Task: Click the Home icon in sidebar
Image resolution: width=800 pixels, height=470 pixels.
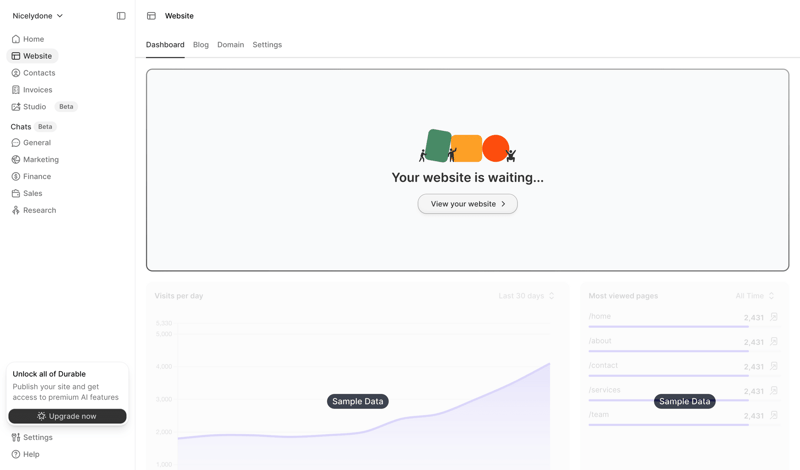Action: pos(16,39)
